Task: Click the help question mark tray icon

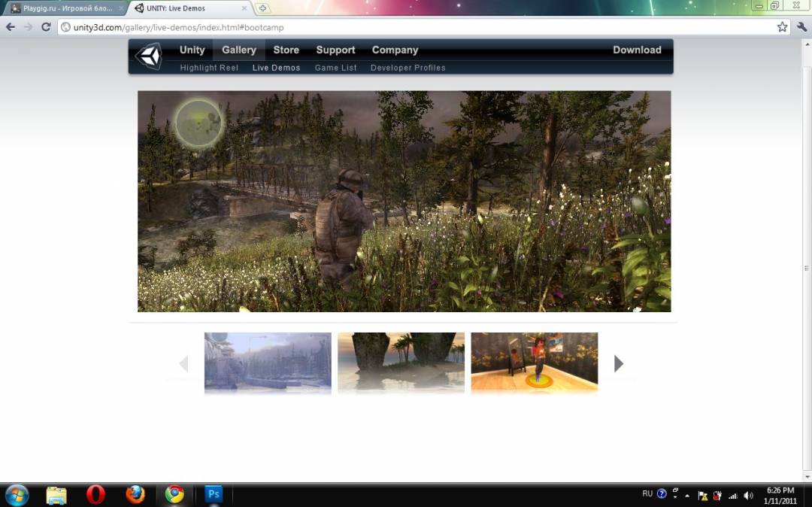Action: coord(662,493)
